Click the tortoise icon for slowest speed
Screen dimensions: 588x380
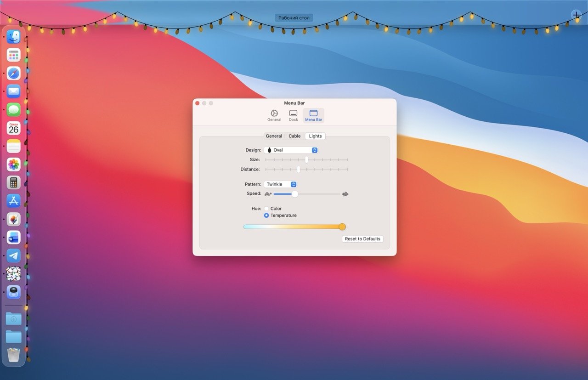(x=268, y=194)
